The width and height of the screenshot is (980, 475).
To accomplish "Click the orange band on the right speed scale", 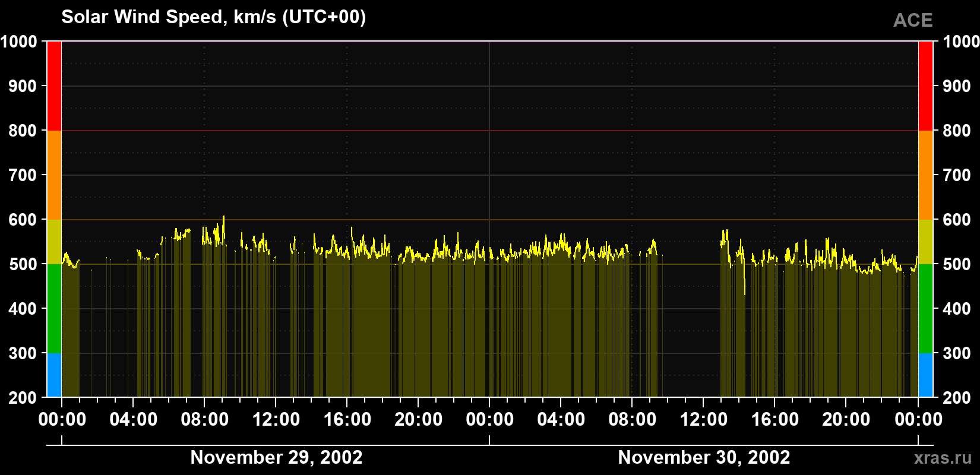I will click(x=925, y=175).
